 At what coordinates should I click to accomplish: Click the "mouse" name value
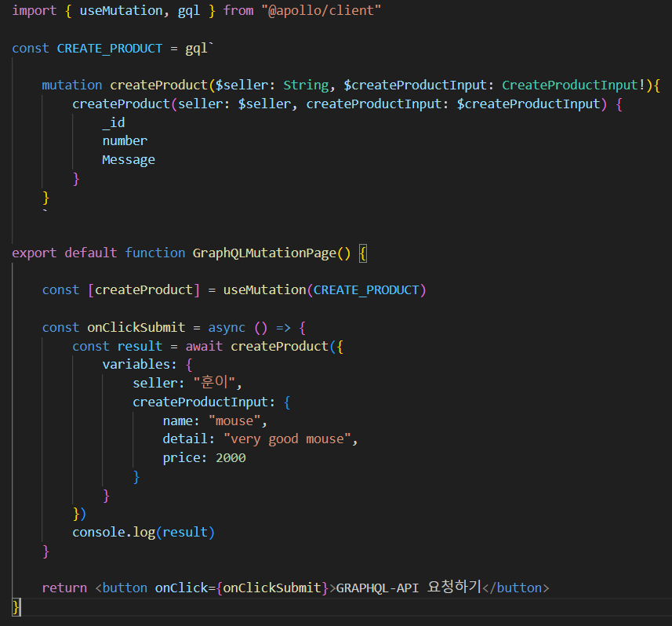[234, 420]
